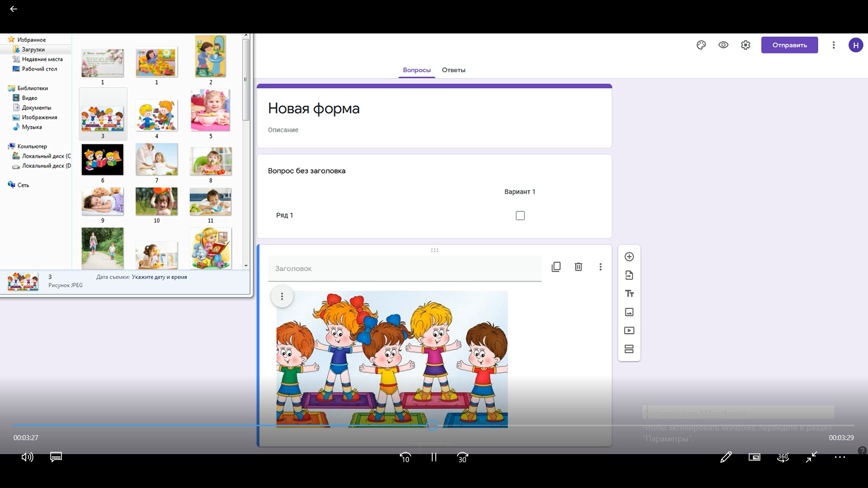This screenshot has height=488, width=868.
Task: Switch to the Вопросы tab
Action: click(416, 70)
